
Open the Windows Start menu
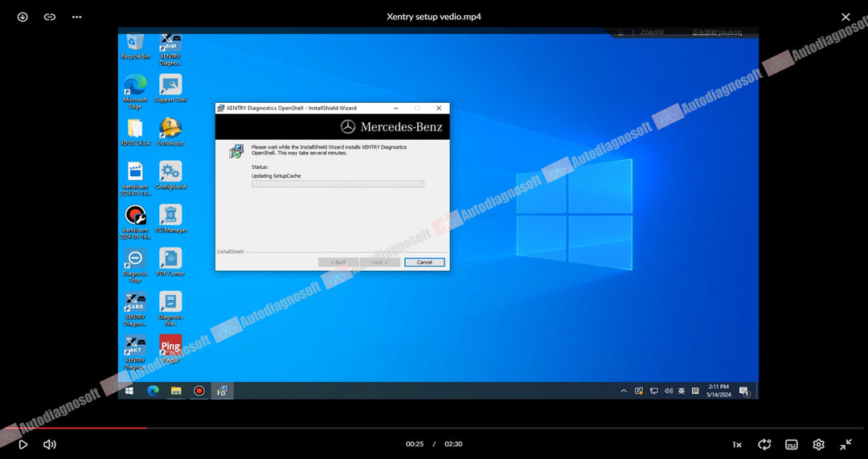pyautogui.click(x=129, y=391)
